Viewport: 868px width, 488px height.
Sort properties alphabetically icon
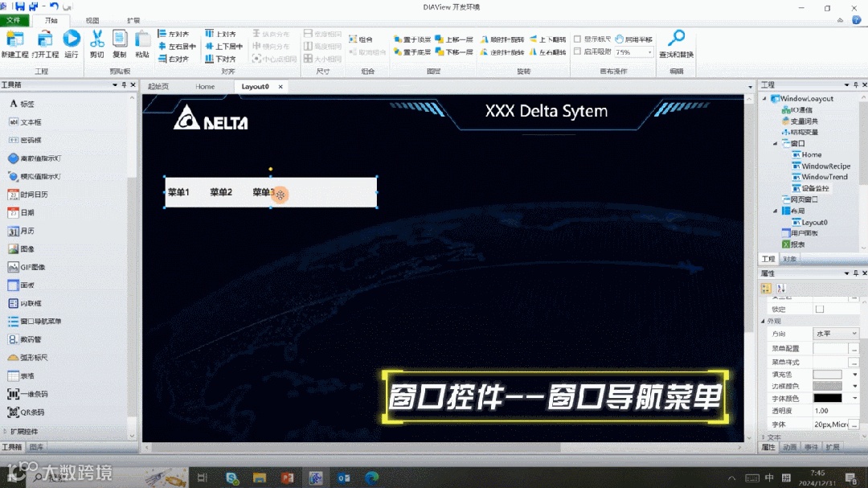click(781, 288)
